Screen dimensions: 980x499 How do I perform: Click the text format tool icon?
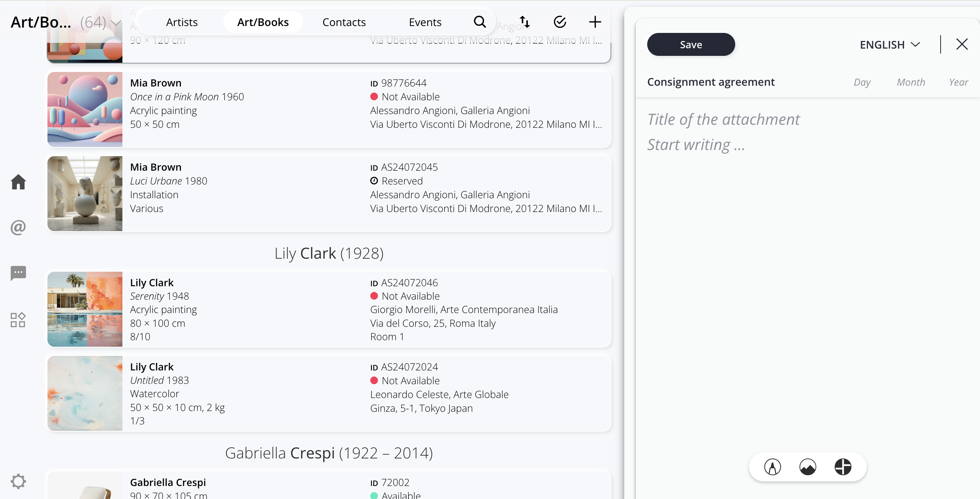coord(772,467)
